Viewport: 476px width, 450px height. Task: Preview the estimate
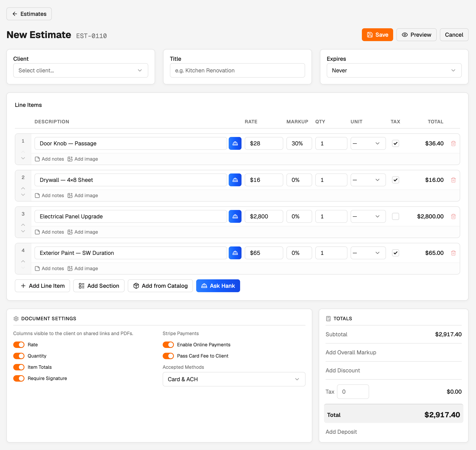[416, 35]
